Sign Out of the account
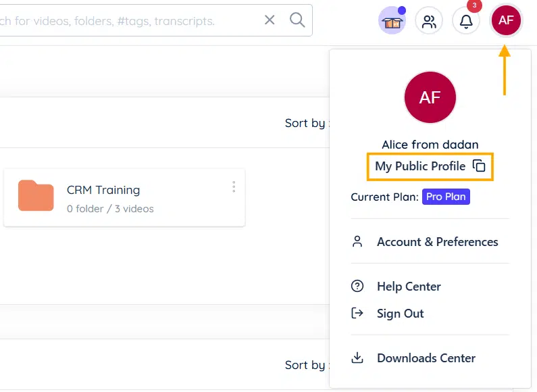The image size is (537, 392). click(x=400, y=314)
